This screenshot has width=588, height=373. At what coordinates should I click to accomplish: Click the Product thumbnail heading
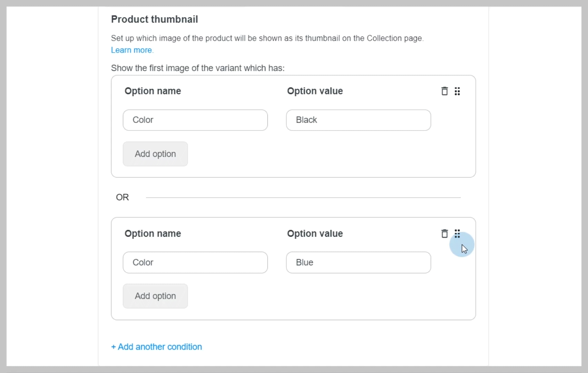point(155,19)
